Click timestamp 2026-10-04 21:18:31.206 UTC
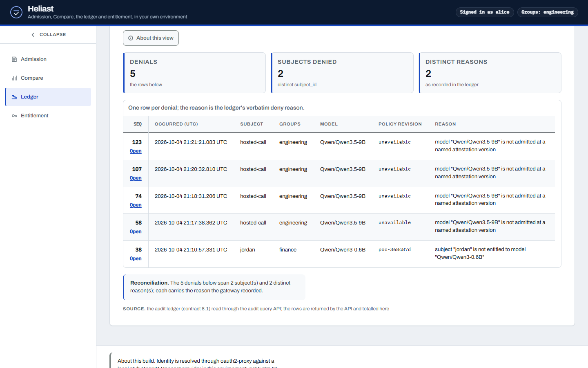 pyautogui.click(x=191, y=196)
